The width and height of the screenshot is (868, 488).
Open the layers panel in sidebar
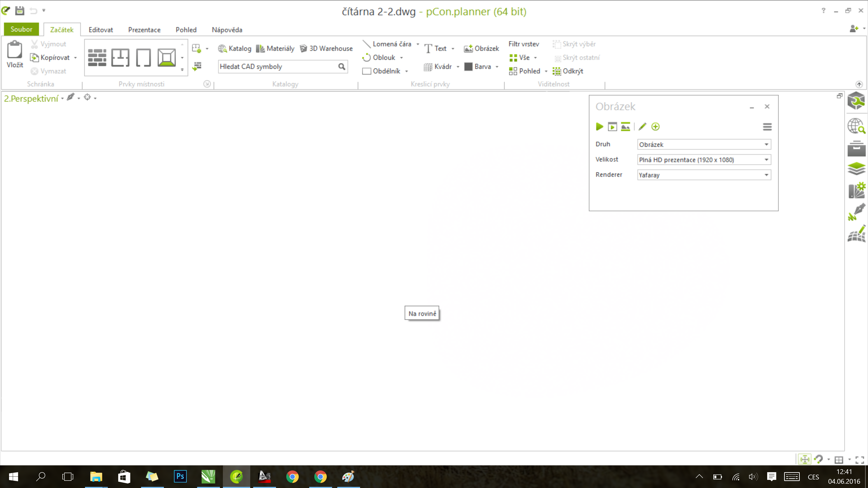click(856, 168)
